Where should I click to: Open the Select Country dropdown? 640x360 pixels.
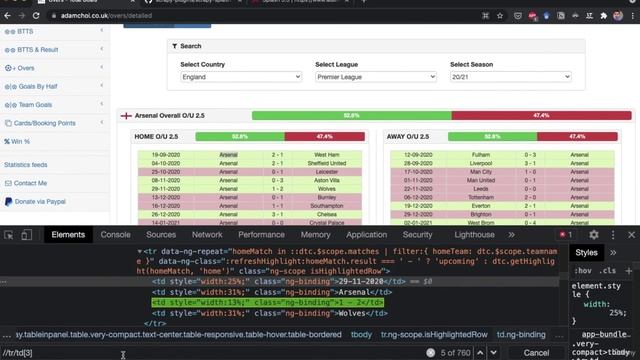[241, 77]
